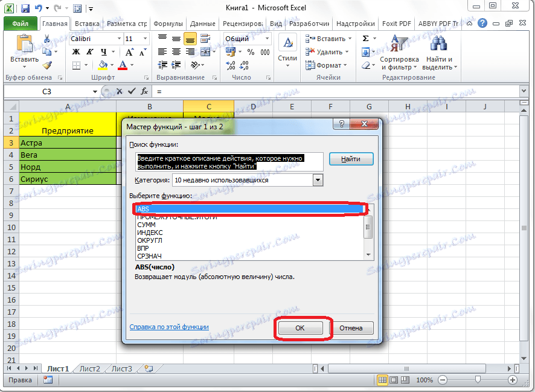Toggle Bold (Ж) formatting

coord(76,52)
